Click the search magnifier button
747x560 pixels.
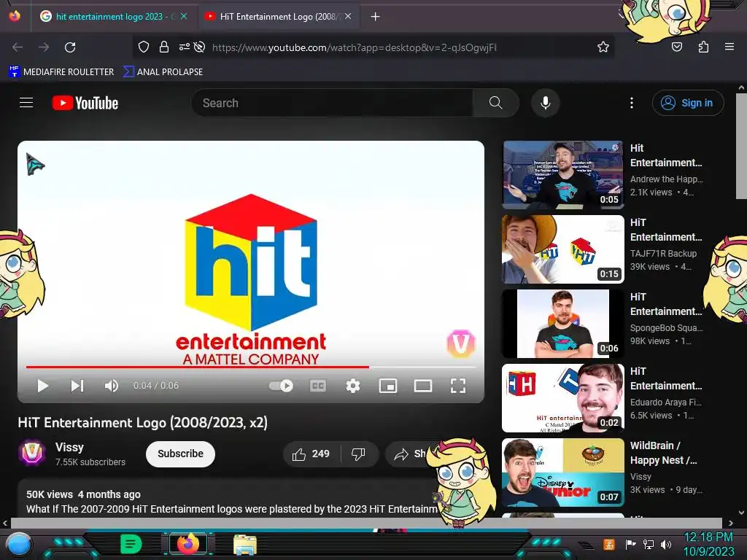pyautogui.click(x=495, y=103)
